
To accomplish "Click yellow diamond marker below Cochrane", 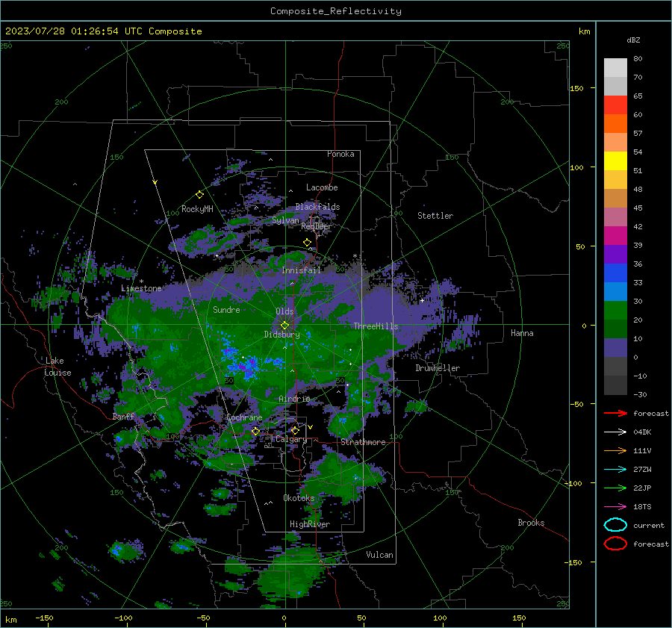I will (x=255, y=431).
